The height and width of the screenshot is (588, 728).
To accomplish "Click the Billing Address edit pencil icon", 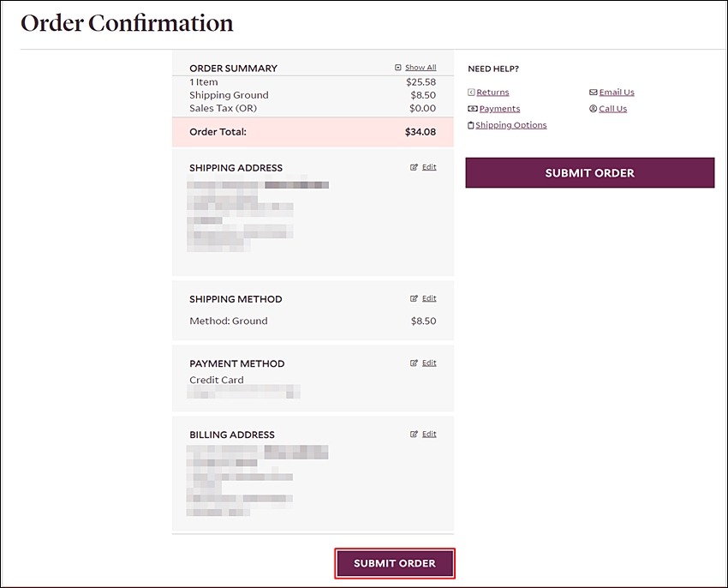I will click(414, 435).
